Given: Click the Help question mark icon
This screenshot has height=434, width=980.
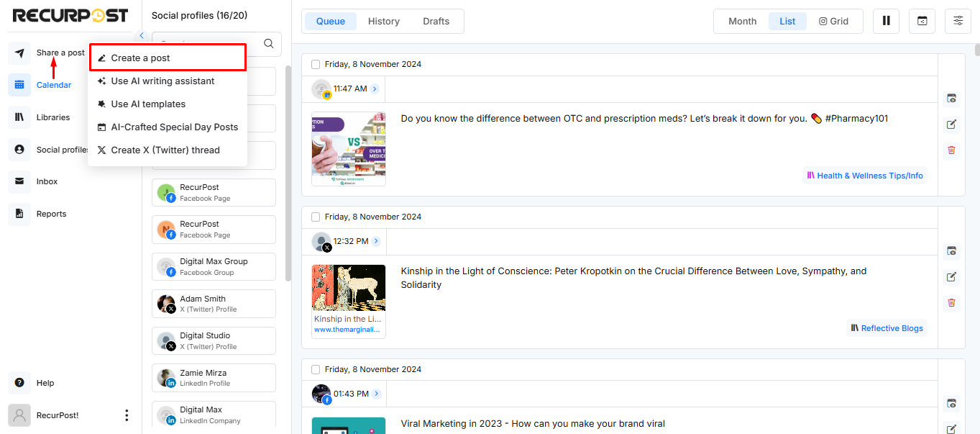Looking at the screenshot, I should coord(19,383).
